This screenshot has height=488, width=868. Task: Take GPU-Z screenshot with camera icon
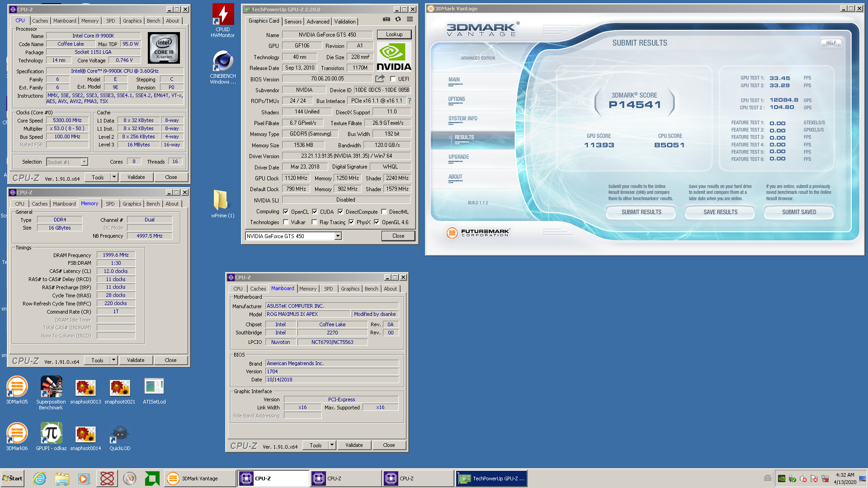[386, 19]
